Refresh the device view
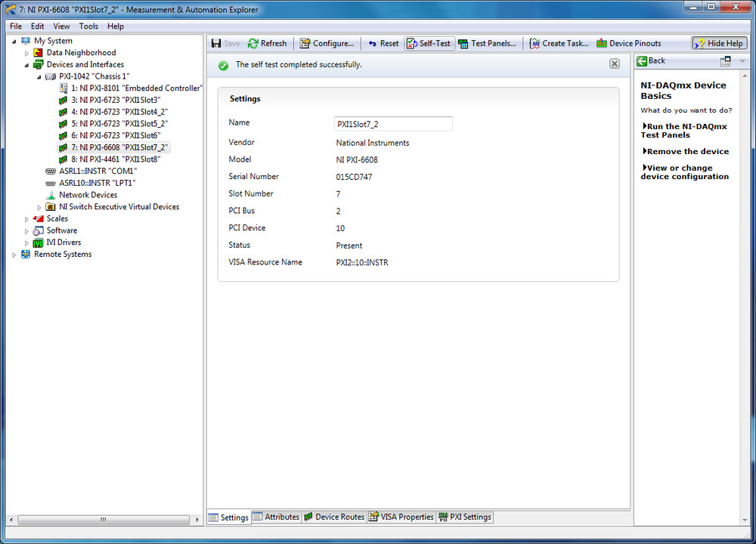 268,43
